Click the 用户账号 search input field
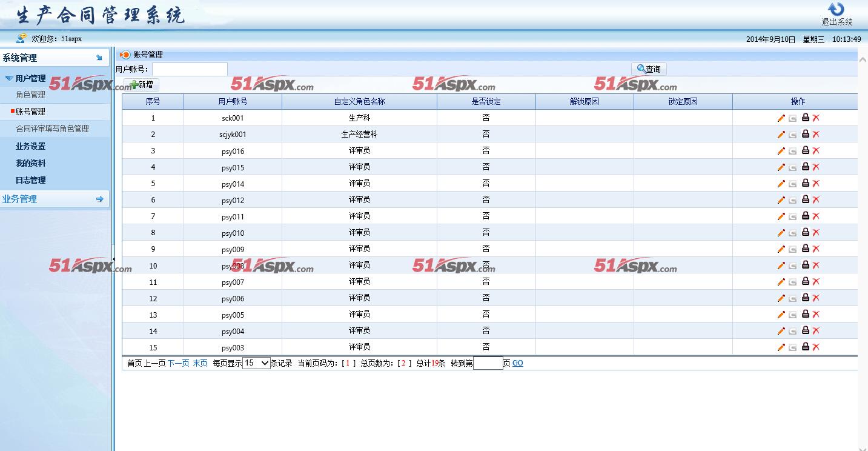Screen dimensions: 868x451 click(190, 69)
